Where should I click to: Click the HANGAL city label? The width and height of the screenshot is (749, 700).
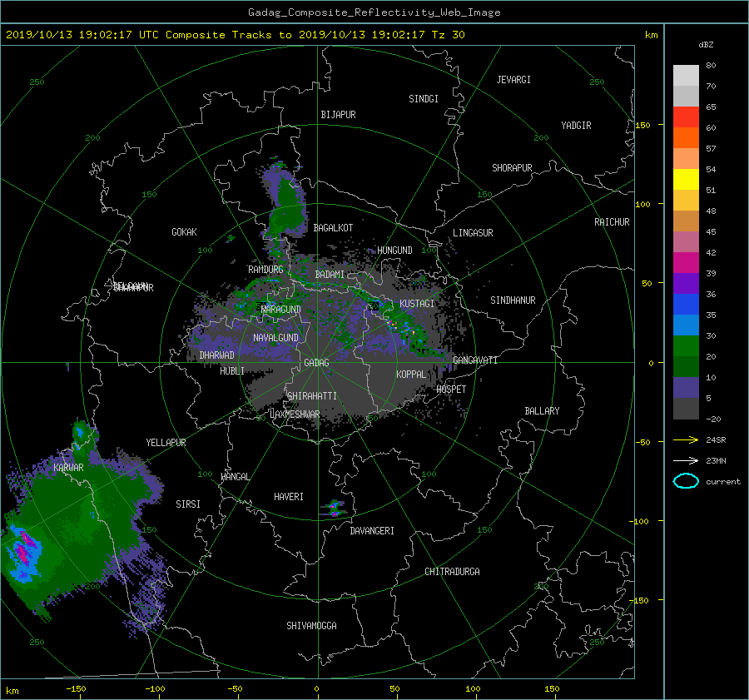tap(235, 477)
